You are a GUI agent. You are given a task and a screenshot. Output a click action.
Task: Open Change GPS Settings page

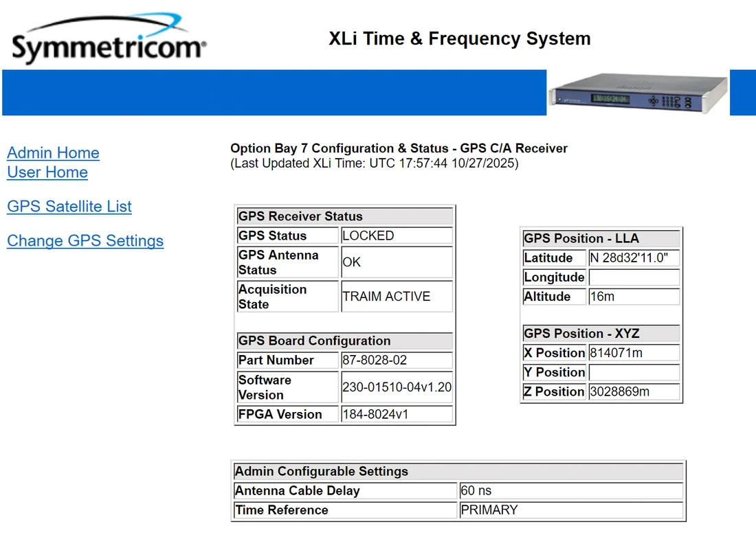click(x=85, y=241)
